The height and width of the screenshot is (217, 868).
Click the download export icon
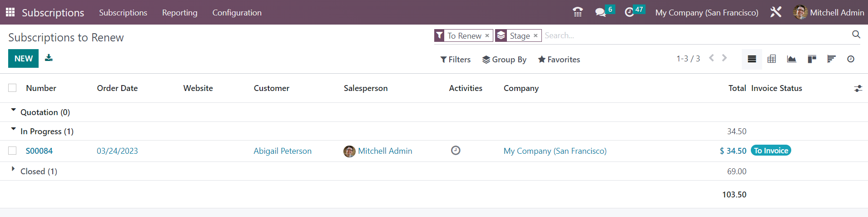click(49, 58)
